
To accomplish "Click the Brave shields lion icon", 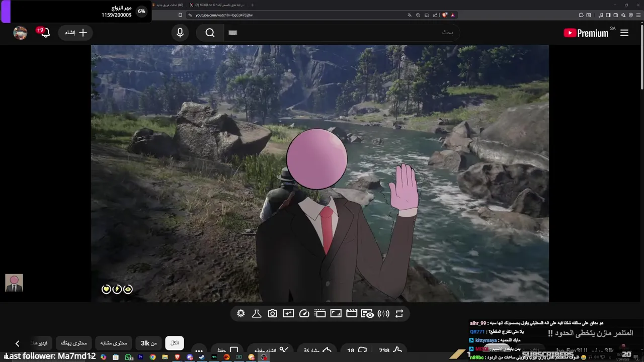I will (x=445, y=15).
